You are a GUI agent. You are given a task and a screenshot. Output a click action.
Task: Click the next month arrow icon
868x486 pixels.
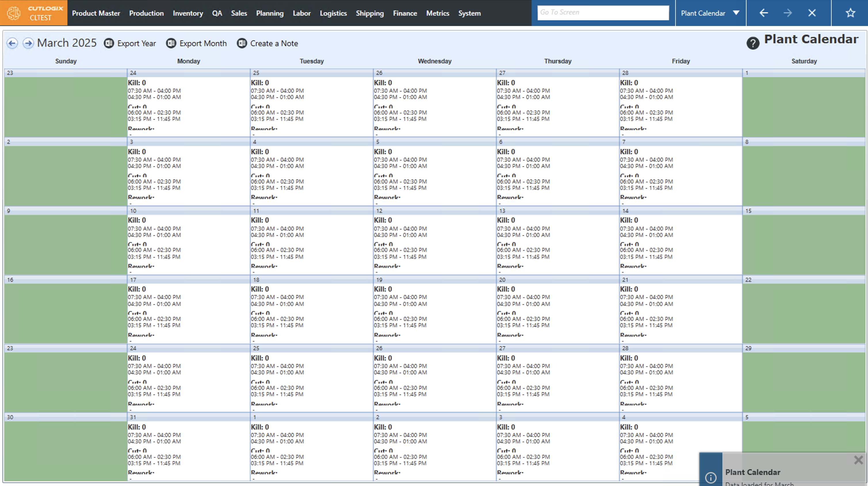[28, 43]
